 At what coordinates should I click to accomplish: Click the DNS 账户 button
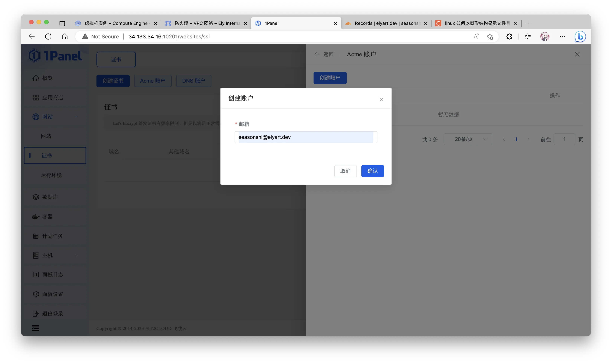[x=194, y=81]
